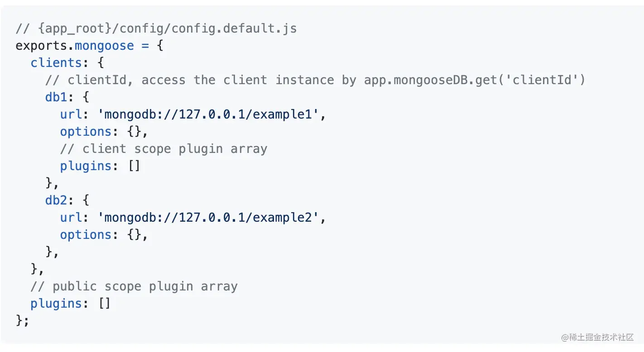
Task: Click the 'db2' property key
Action: tap(56, 200)
